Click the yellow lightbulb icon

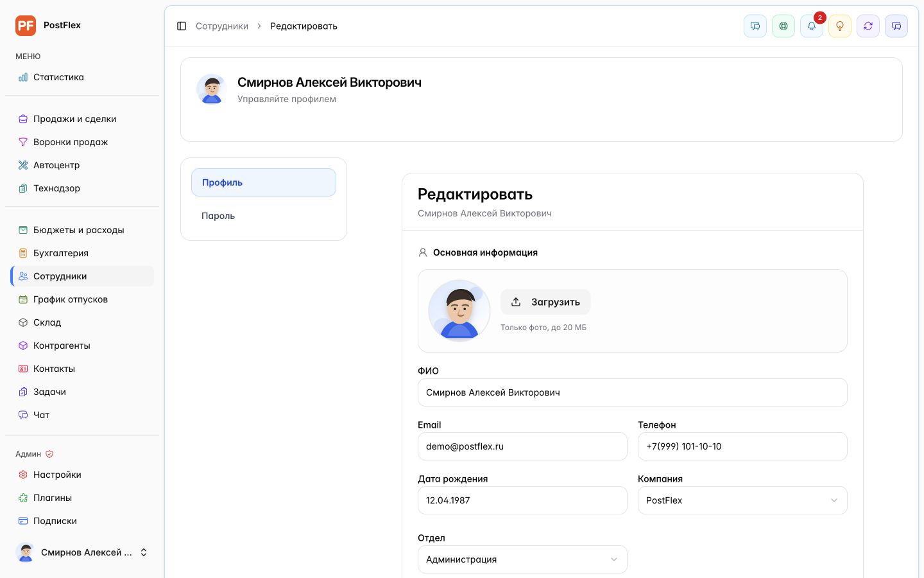[x=840, y=26]
